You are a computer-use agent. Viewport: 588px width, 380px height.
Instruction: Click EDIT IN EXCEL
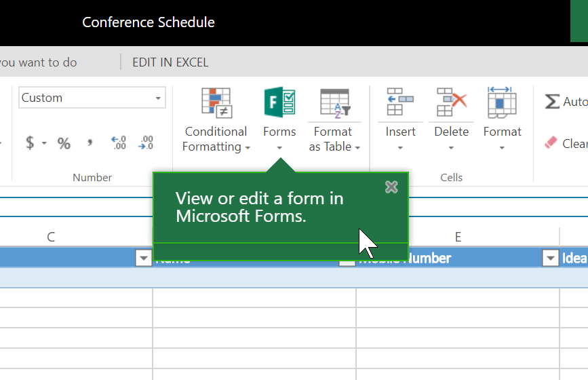[170, 62]
